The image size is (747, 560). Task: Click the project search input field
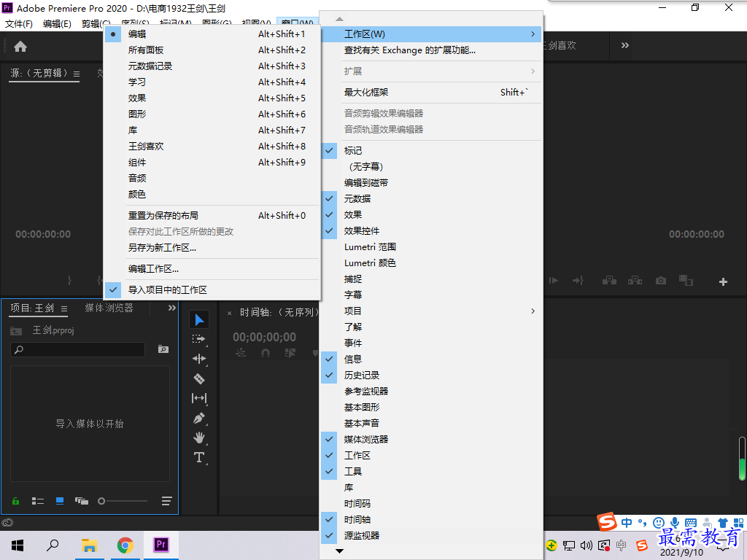click(77, 349)
